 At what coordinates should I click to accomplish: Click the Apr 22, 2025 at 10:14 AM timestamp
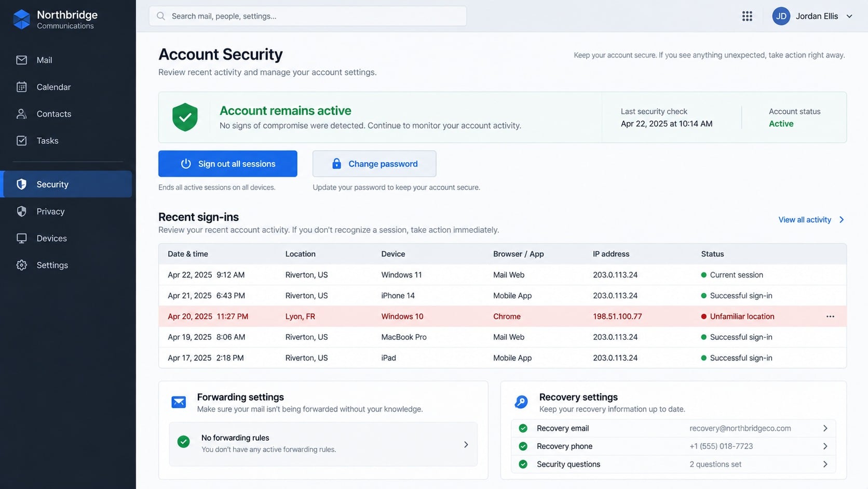[667, 124]
